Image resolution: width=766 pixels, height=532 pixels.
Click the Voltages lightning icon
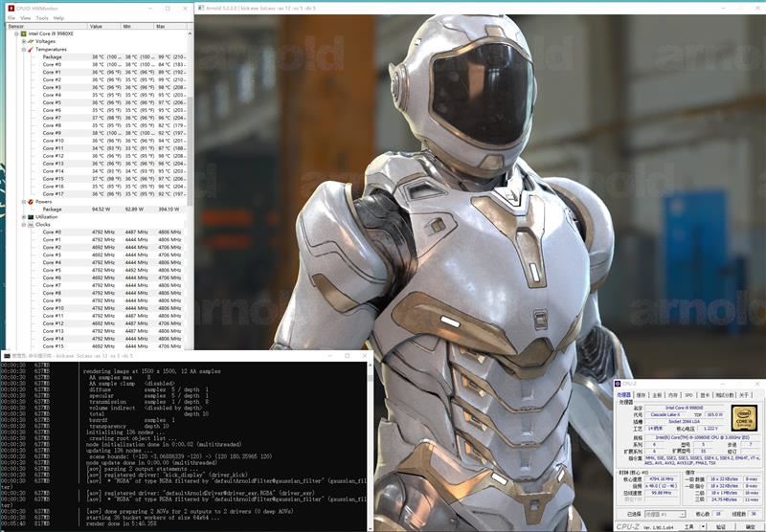pos(31,41)
